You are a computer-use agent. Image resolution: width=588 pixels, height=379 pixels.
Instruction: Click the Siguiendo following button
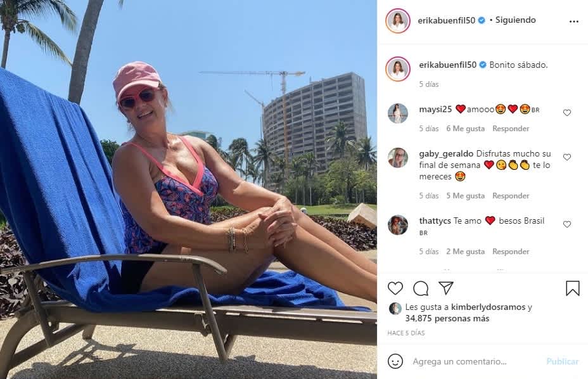[515, 20]
